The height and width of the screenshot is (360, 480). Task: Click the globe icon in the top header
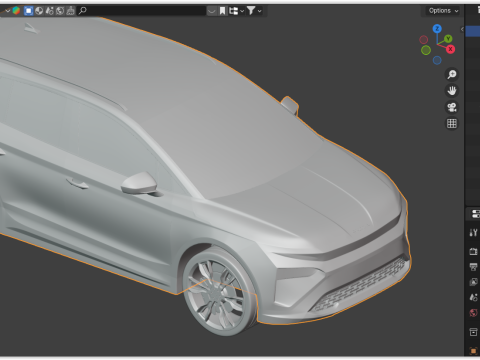point(60,11)
